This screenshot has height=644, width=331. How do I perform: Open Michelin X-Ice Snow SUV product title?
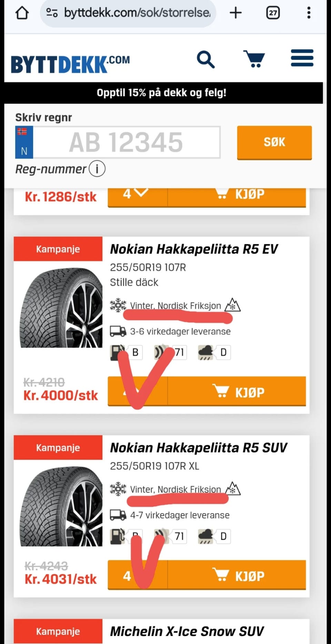[187, 631]
